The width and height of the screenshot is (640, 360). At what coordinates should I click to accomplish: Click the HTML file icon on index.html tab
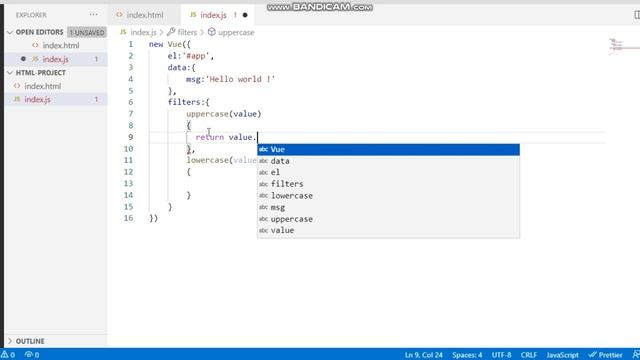(x=119, y=15)
